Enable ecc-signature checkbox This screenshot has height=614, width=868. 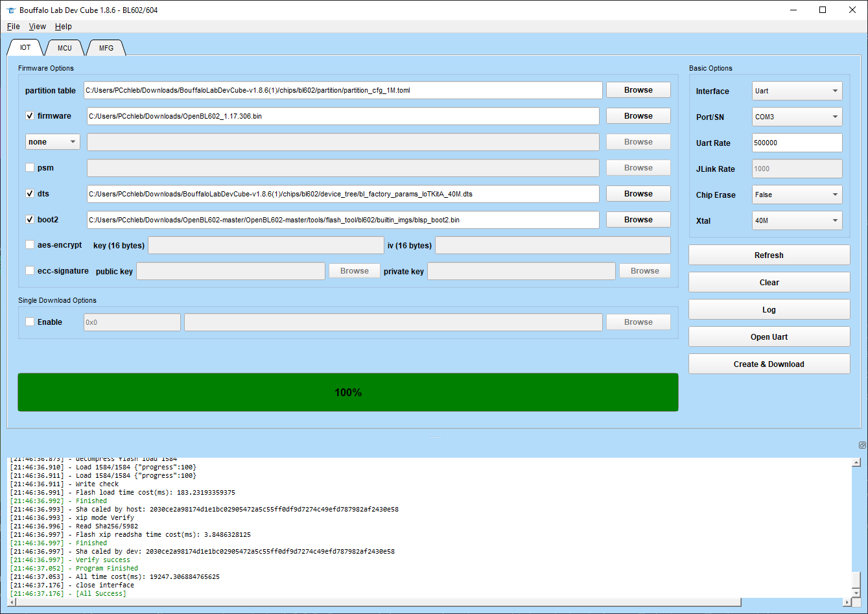pos(30,270)
